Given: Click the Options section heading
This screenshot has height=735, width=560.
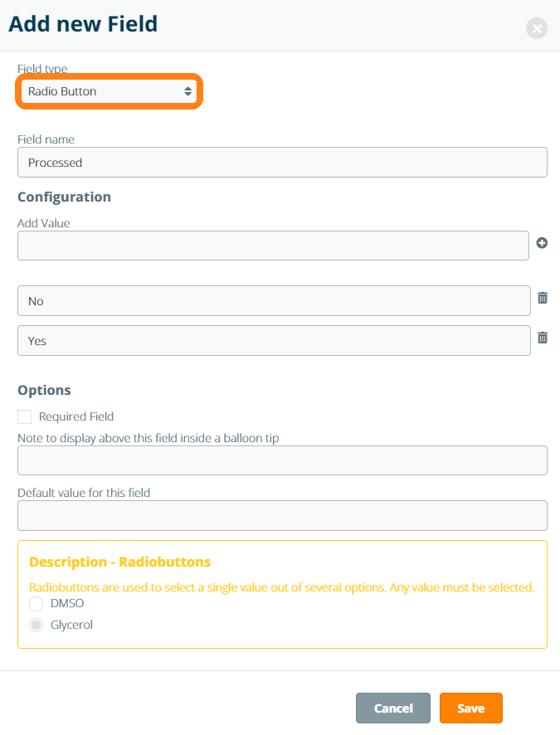Looking at the screenshot, I should point(44,390).
